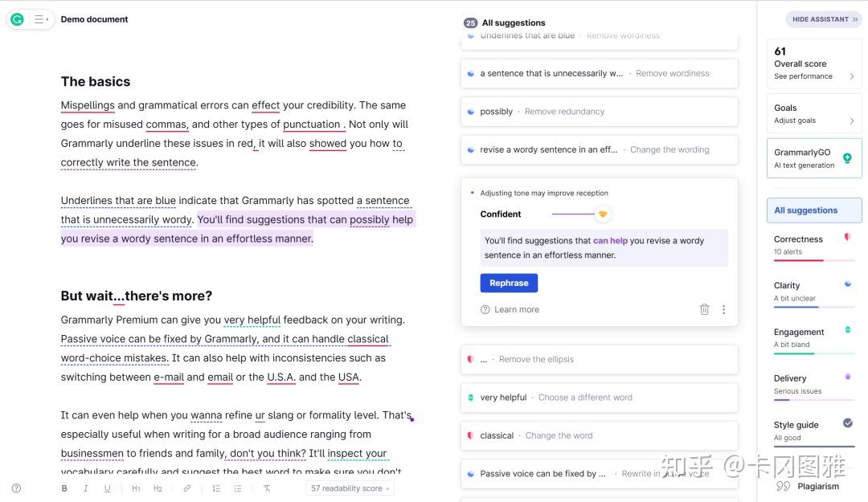Switch to the All suggestions tab
The height and width of the screenshot is (502, 868).
click(813, 210)
